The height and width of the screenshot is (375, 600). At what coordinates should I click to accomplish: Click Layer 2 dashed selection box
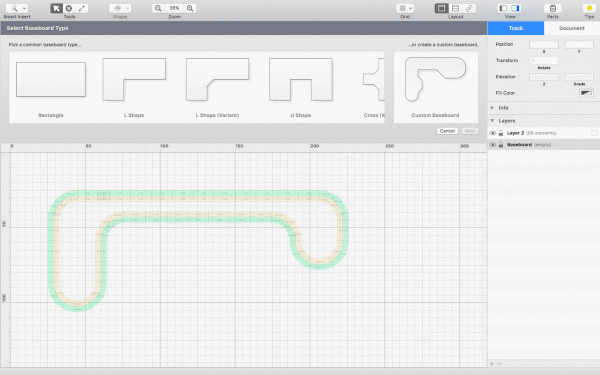(x=594, y=133)
